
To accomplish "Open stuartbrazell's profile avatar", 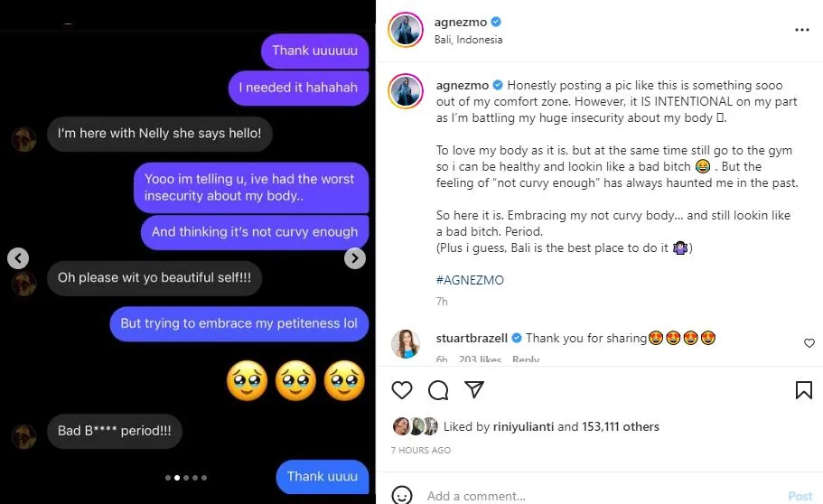I will click(x=406, y=344).
